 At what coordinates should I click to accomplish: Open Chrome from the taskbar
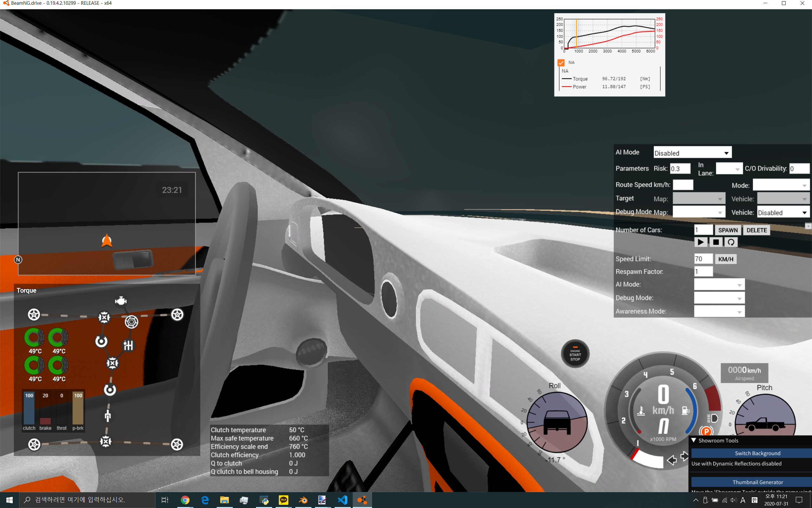point(185,500)
